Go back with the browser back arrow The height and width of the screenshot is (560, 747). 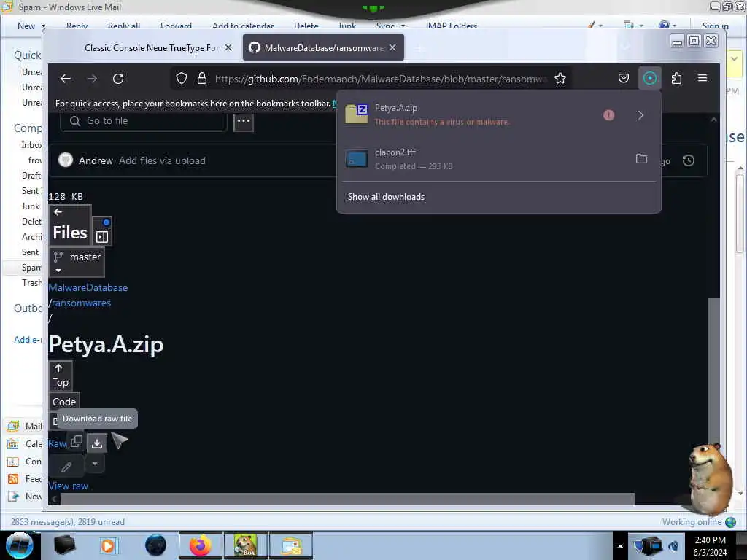pyautogui.click(x=65, y=79)
